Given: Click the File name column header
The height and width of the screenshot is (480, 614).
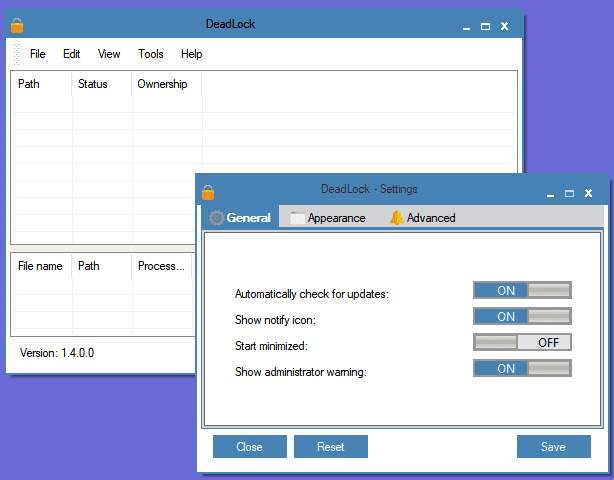Looking at the screenshot, I should 41,266.
